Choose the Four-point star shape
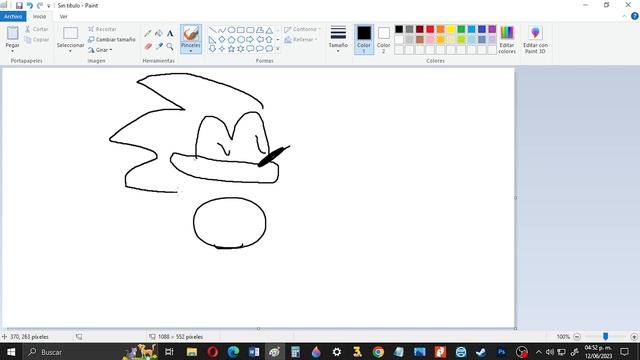The image size is (640, 360). click(222, 49)
